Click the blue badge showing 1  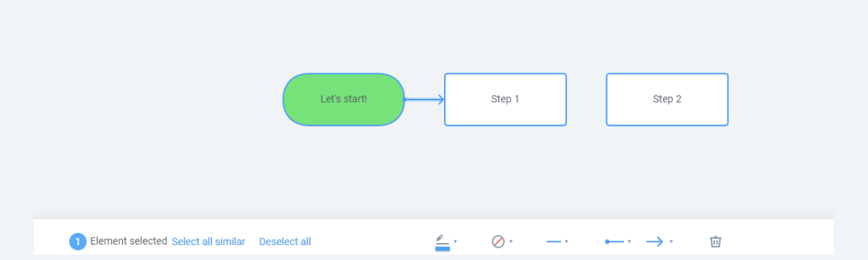77,242
